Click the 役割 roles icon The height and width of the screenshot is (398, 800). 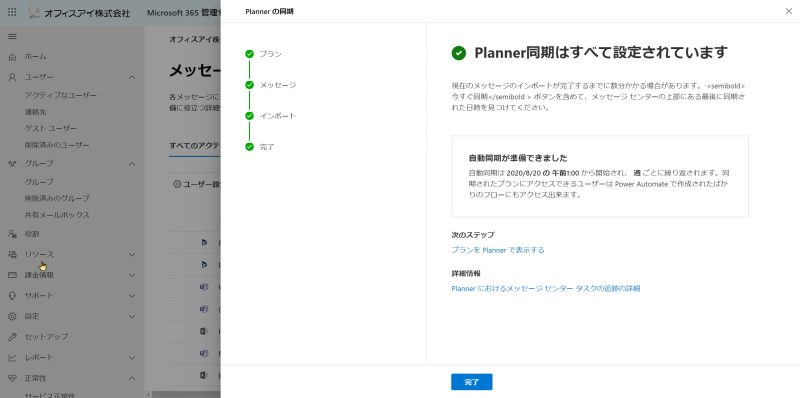coord(13,234)
